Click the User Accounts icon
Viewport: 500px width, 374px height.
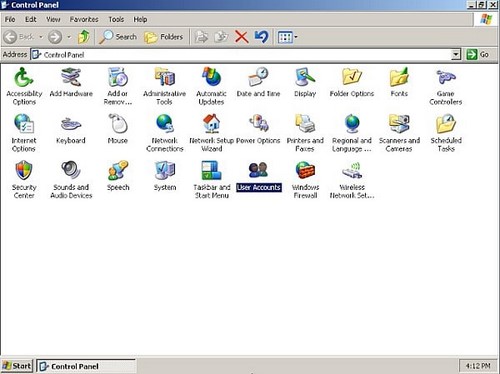(x=258, y=176)
